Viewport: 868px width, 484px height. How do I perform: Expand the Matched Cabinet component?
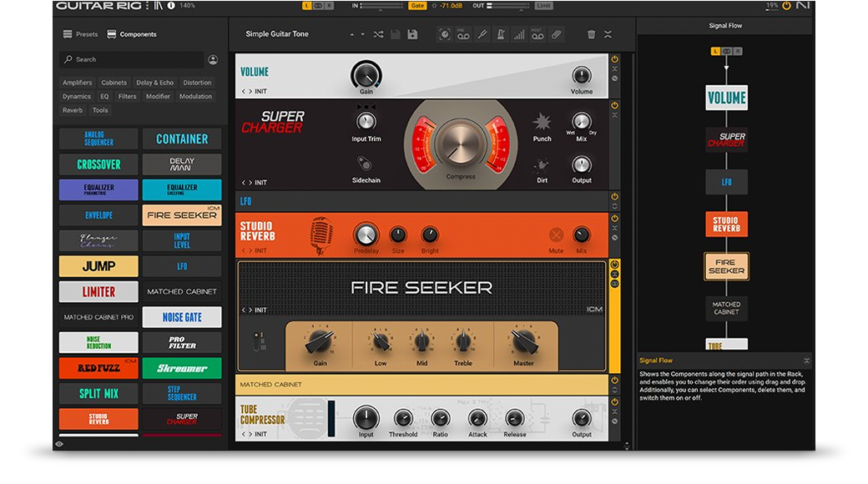coord(614,390)
